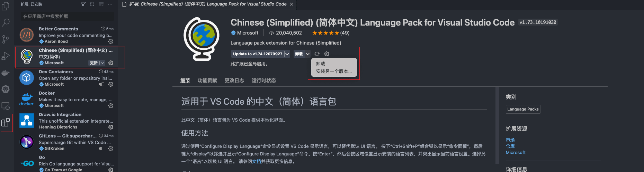This screenshot has width=644, height=172.
Task: Switch to the 运行时状态 tab
Action: (x=264, y=80)
